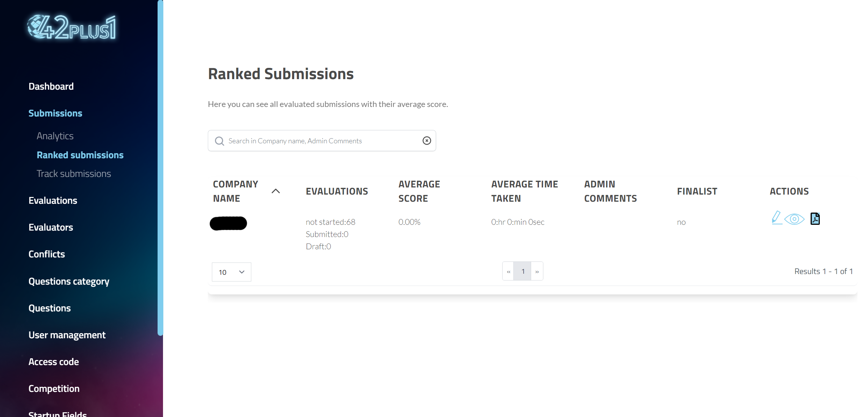This screenshot has height=417, width=868.
Task: Open the Evaluations menu item
Action: tap(53, 200)
